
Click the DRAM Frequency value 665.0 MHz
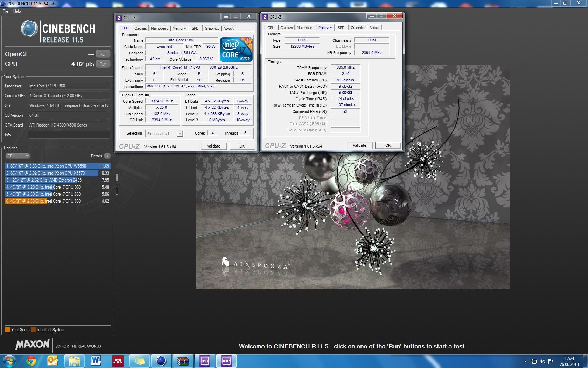click(x=345, y=68)
